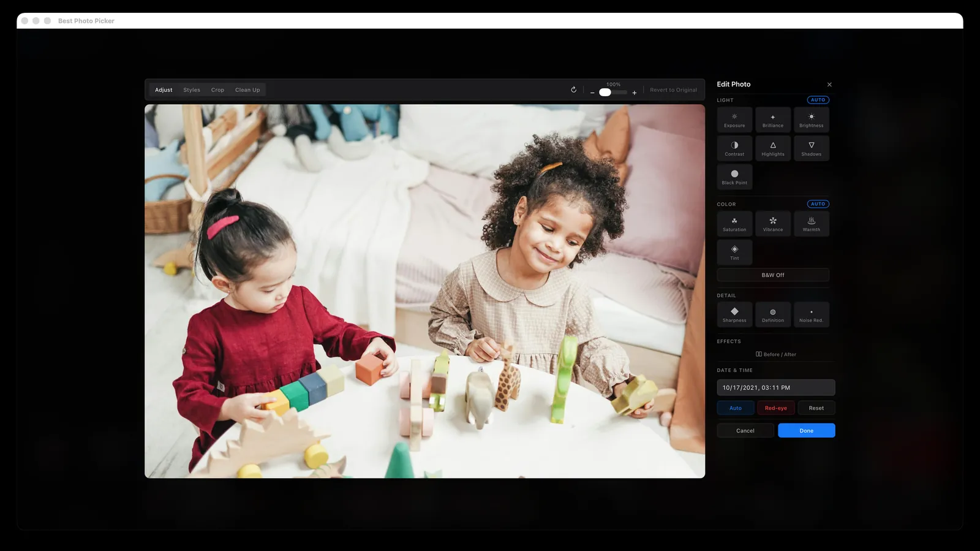Toggle AUTO for the Color section
Screen dimensions: 980x551
pos(818,204)
